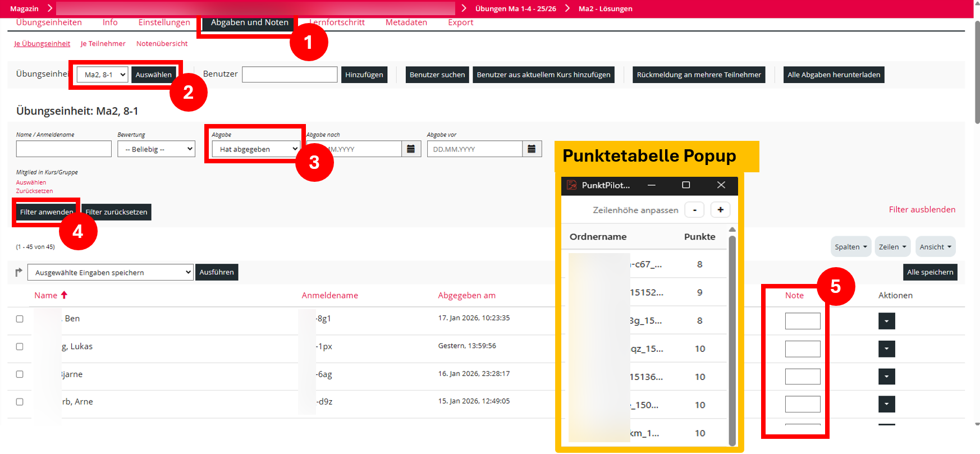
Task: Open calendar picker for Abgabe nach
Action: click(x=411, y=149)
